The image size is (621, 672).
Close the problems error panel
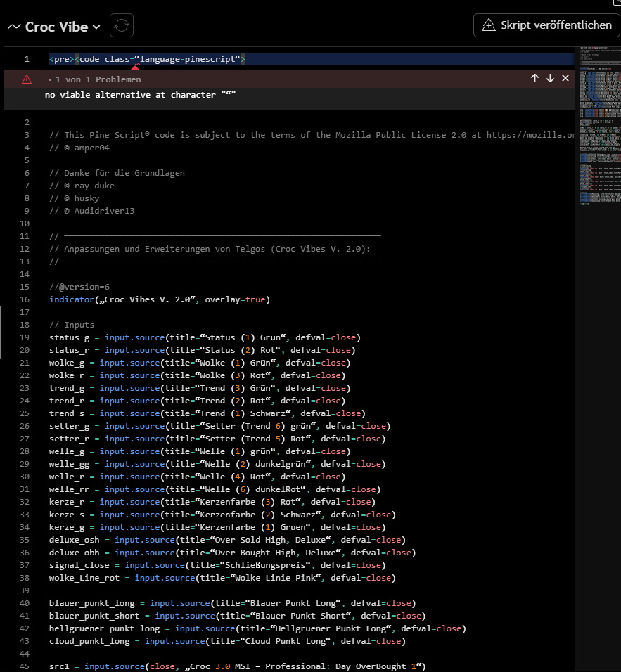pos(565,79)
